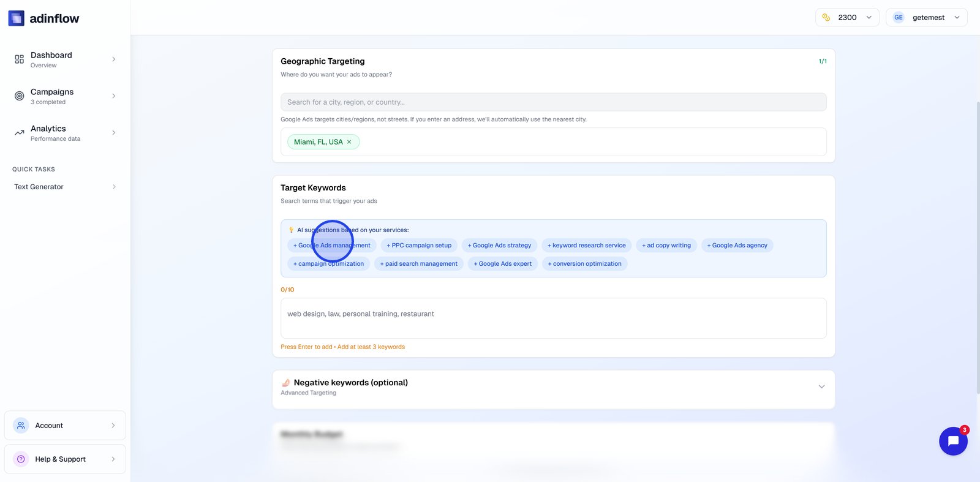Remove the Miami, FL, USA location tag

[x=349, y=142]
